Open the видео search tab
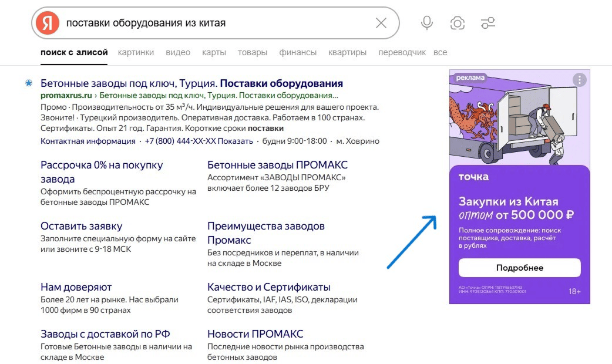Viewport: 612px width, 364px height. (178, 52)
